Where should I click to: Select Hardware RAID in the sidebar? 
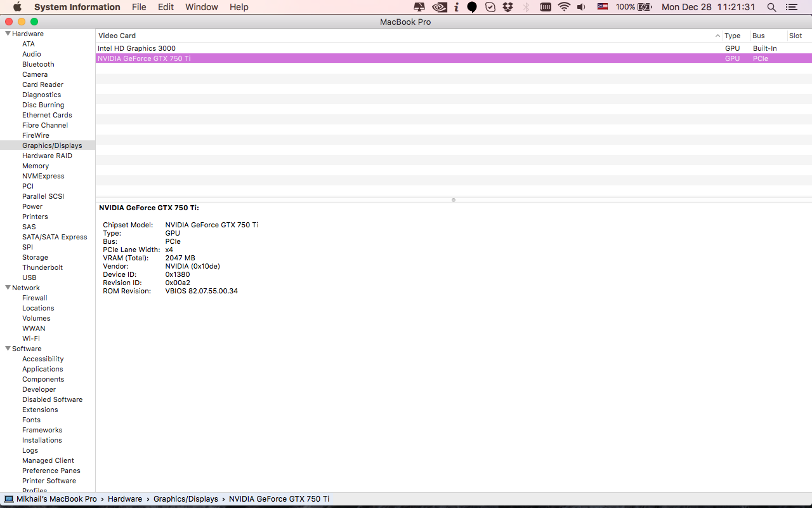pos(48,156)
